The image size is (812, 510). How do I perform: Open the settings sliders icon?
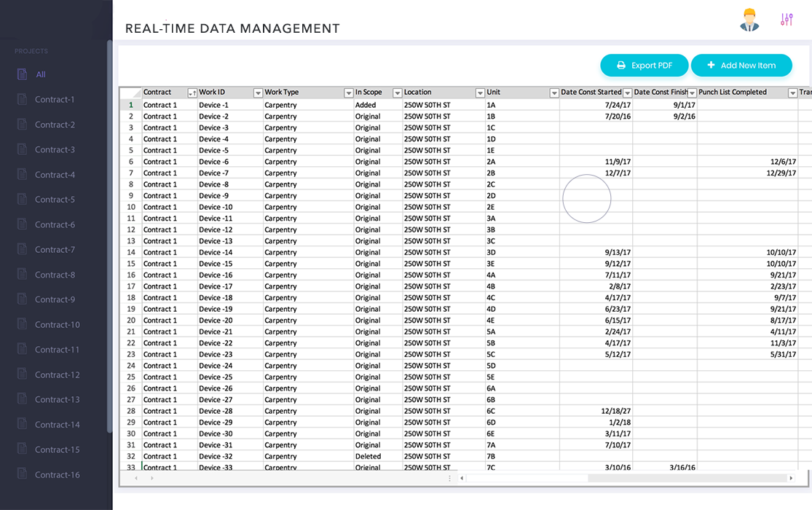pos(787,20)
